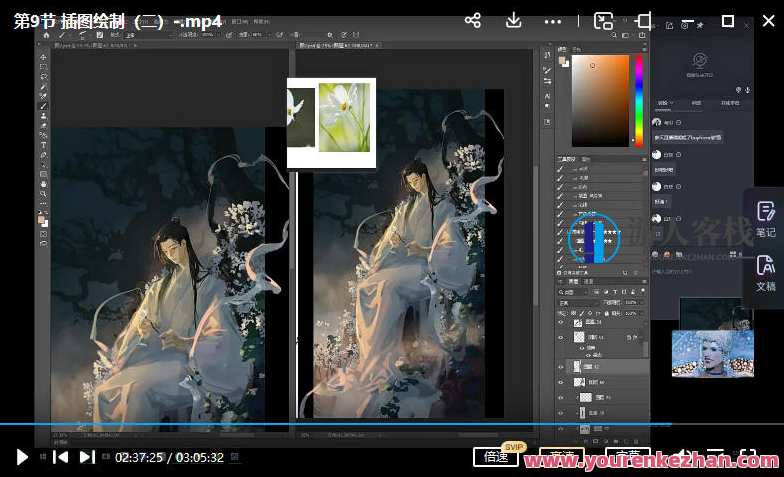Switch to the 图层 layers tab

tap(574, 282)
